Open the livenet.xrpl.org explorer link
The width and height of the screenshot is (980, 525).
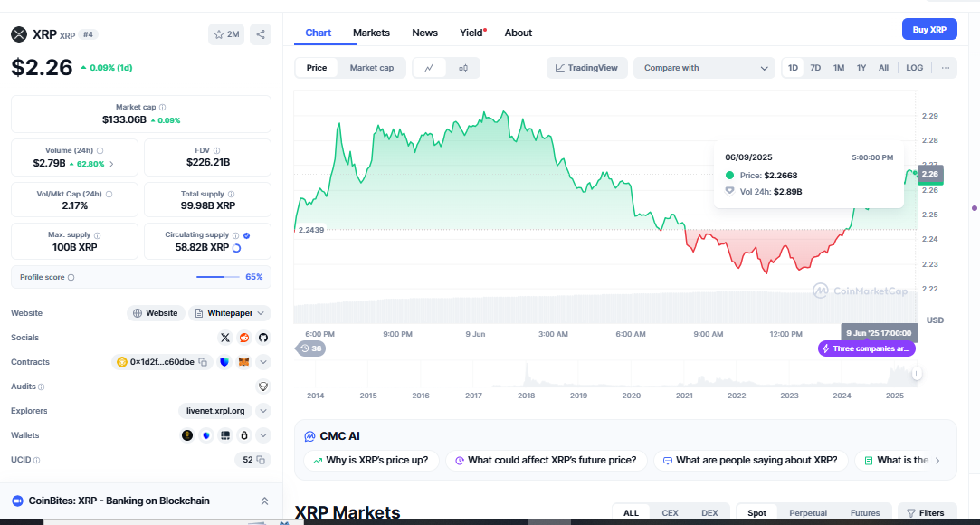point(215,411)
